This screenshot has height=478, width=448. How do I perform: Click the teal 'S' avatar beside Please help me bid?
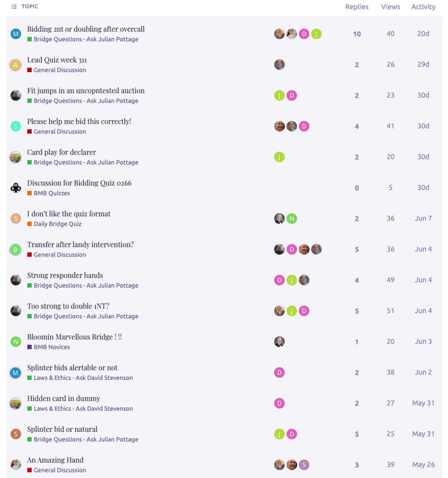point(16,126)
